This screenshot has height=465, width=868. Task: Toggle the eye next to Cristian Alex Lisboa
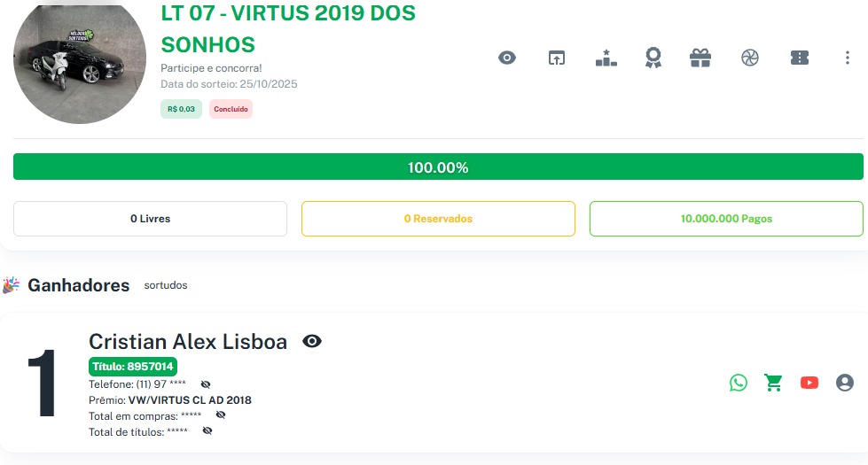click(x=312, y=341)
